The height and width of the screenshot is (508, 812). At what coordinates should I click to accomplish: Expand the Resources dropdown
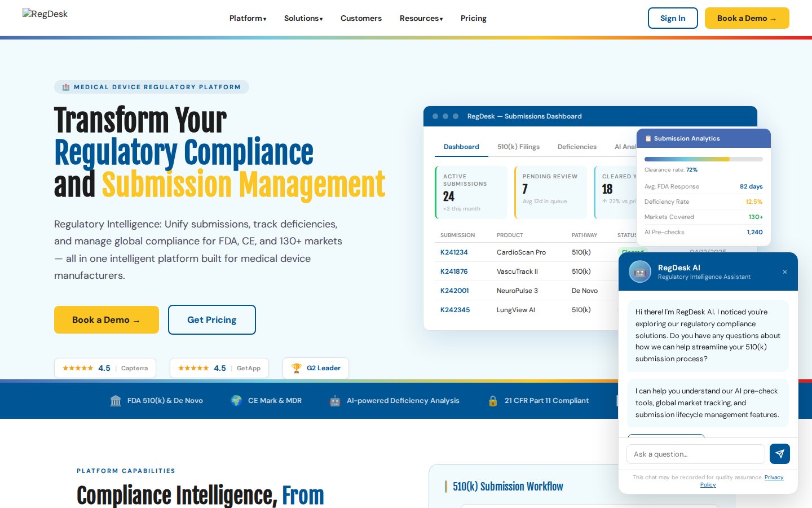(421, 18)
